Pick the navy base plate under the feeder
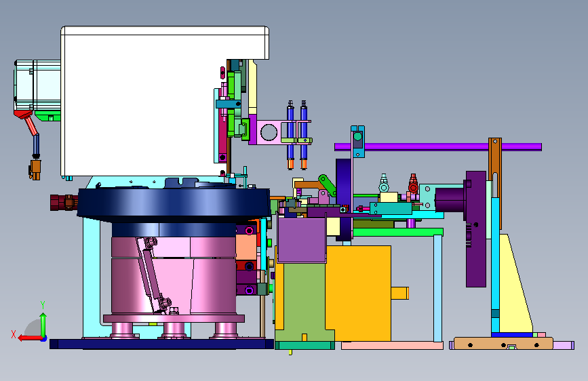 [x=161, y=344]
